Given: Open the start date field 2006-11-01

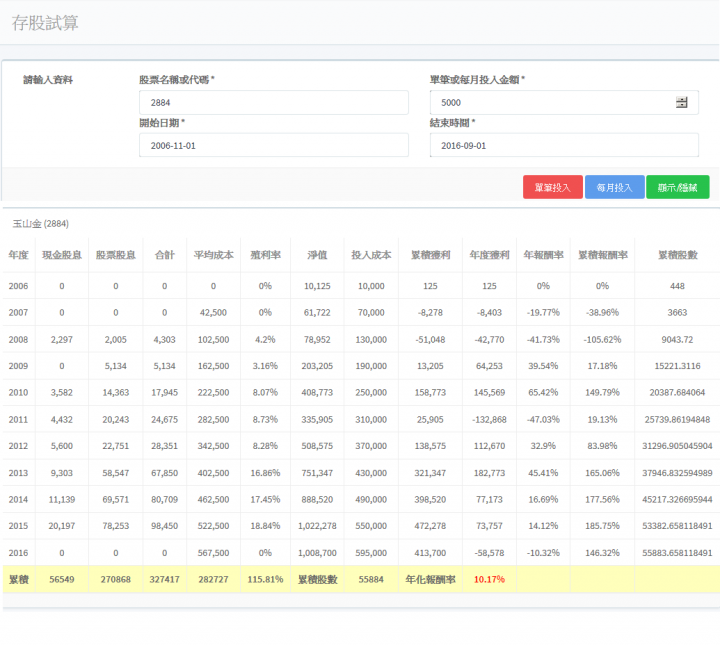Looking at the screenshot, I should pyautogui.click(x=274, y=145).
